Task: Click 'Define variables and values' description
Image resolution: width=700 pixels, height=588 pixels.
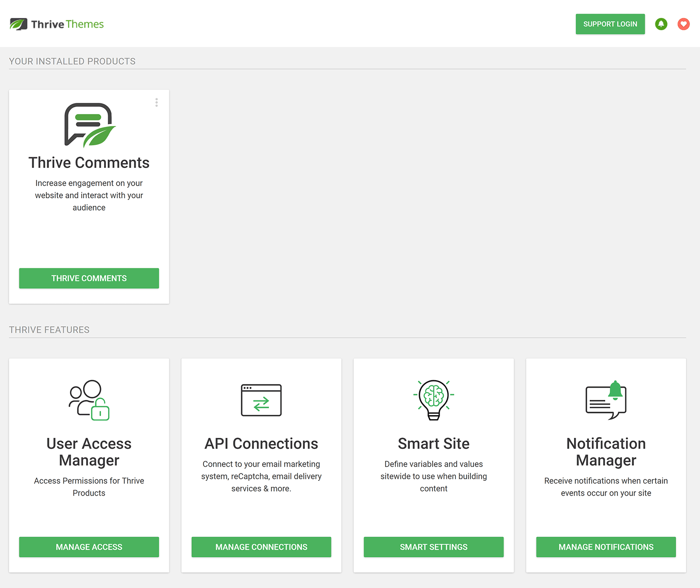Action: point(434,476)
